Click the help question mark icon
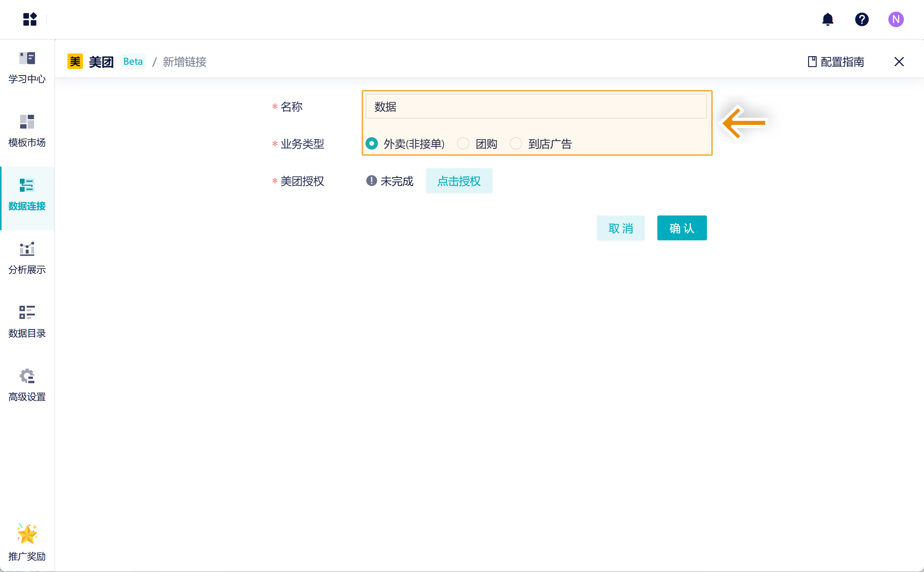 click(862, 19)
